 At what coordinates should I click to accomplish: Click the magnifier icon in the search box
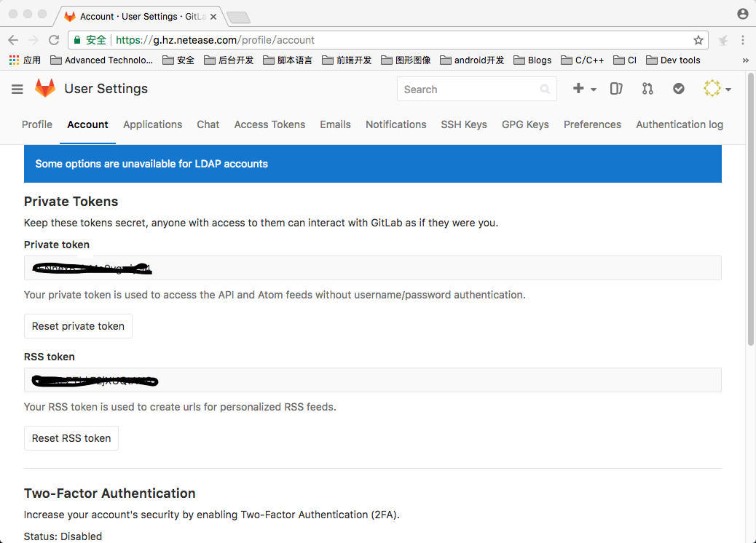545,89
